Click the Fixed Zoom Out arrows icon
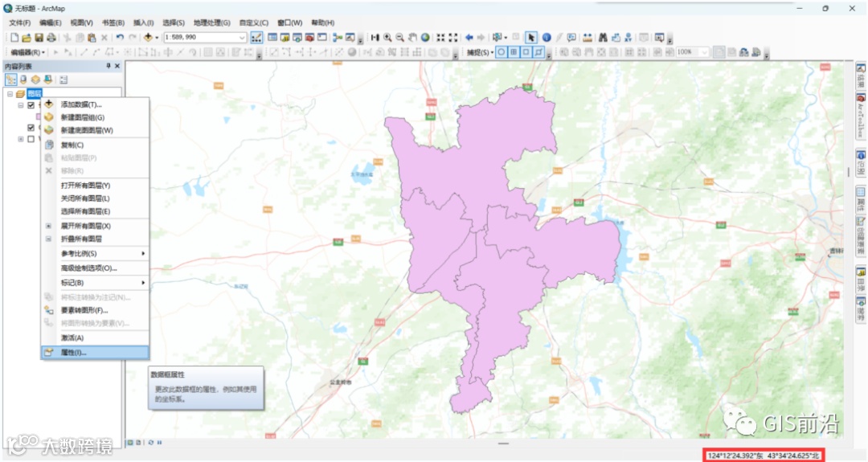Image resolution: width=868 pixels, height=462 pixels. click(452, 38)
